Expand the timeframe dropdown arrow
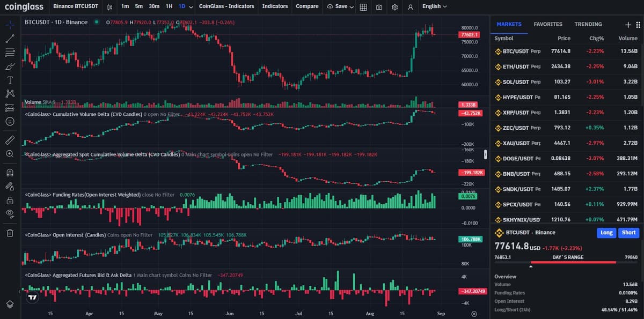Screen dimensions: 644x319 [191, 7]
